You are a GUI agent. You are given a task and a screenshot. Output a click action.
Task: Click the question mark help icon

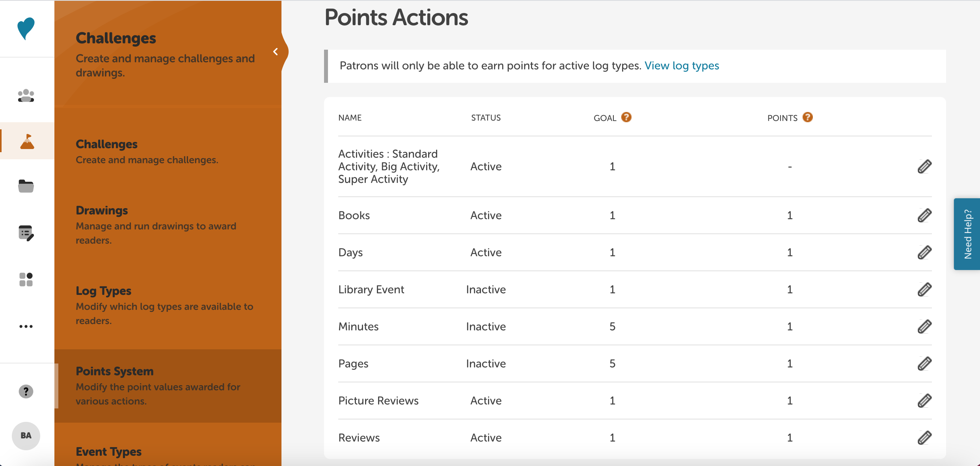click(25, 391)
